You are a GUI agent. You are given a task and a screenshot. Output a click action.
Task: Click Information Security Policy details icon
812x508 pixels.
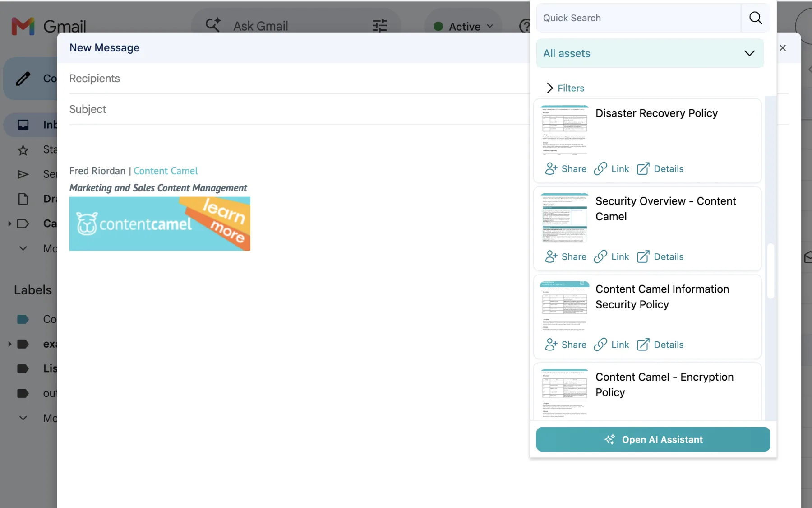pos(643,345)
